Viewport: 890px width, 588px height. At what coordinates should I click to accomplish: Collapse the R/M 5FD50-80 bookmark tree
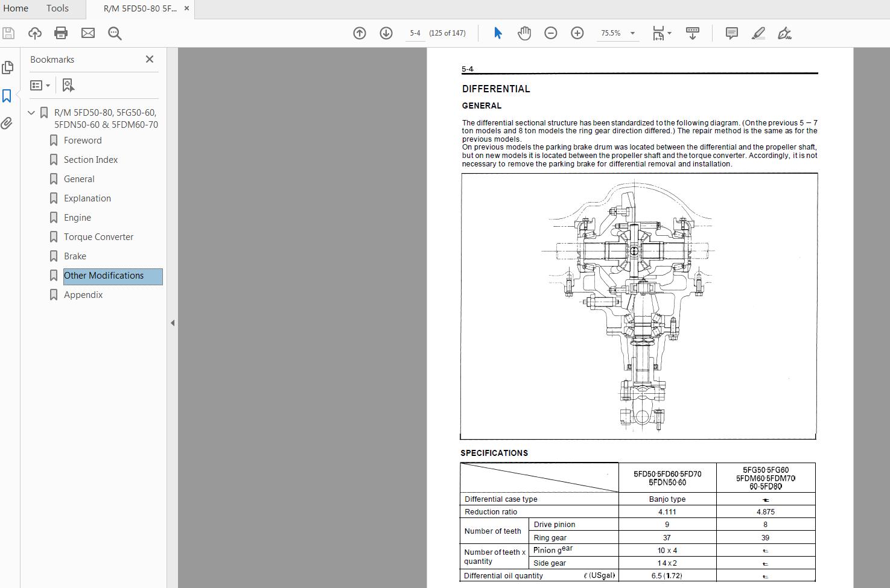click(31, 113)
